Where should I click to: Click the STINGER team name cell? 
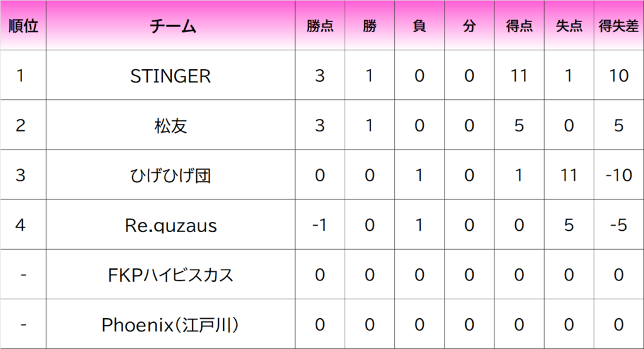(x=170, y=75)
